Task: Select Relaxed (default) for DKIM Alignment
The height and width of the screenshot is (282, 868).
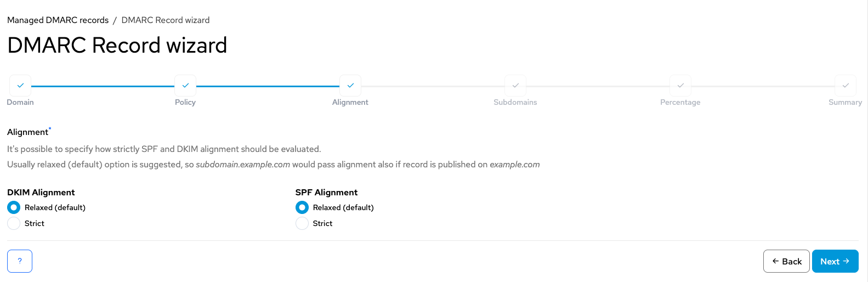Action: click(14, 207)
